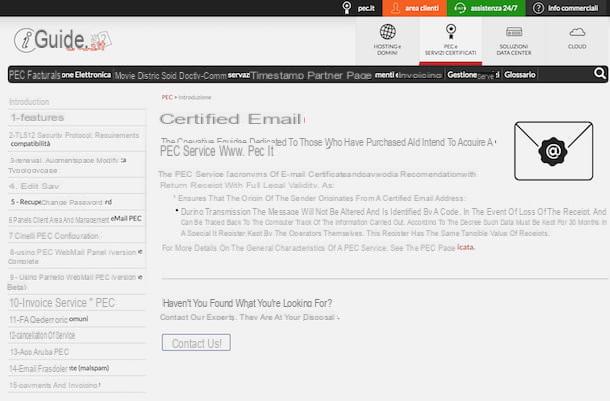The image size is (610, 401).
Task: Open 7 Client PEC Configuration sidebar item
Action: point(54,236)
